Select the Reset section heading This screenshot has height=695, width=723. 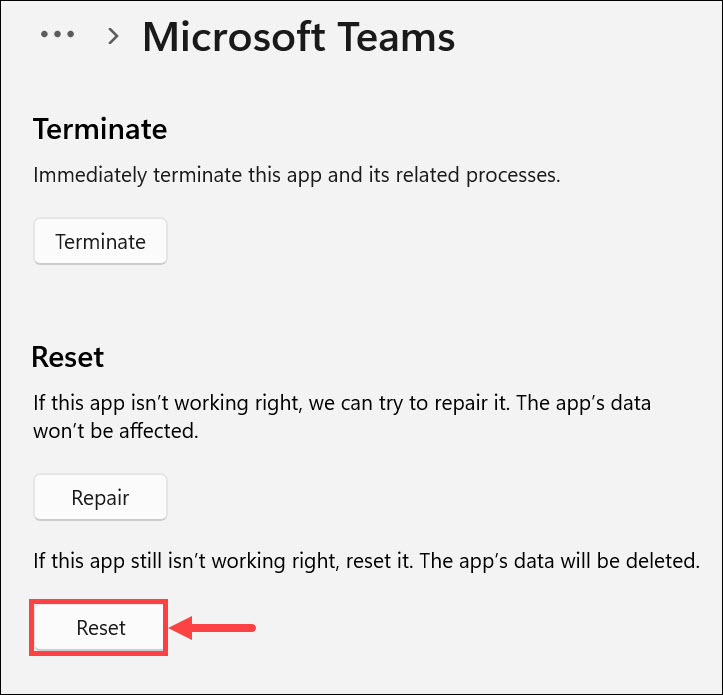(x=68, y=357)
